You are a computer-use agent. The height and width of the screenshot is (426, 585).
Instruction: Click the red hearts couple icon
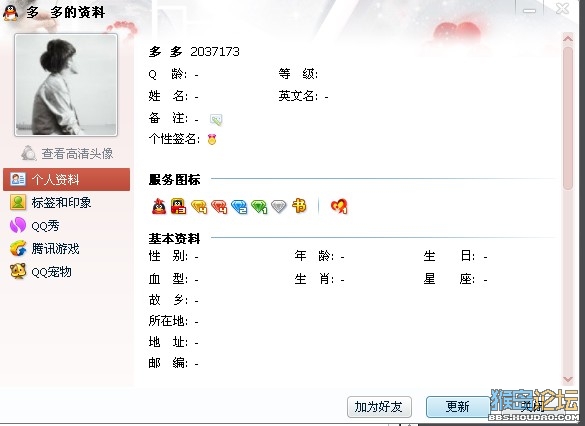pos(339,206)
